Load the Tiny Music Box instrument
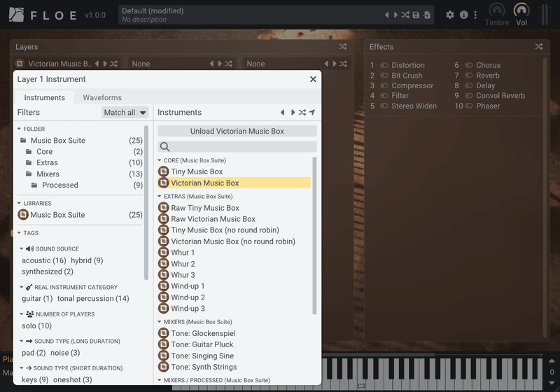This screenshot has height=392, width=560. coord(234,171)
